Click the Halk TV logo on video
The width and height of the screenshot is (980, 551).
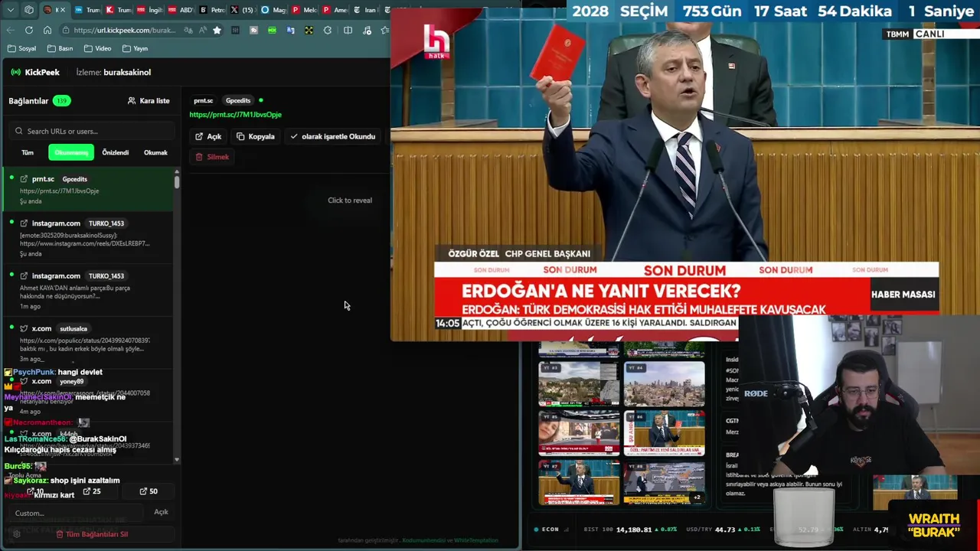tap(436, 42)
